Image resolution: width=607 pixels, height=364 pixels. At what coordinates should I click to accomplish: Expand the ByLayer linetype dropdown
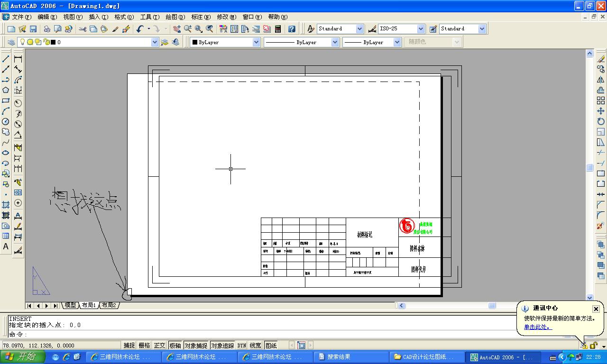point(335,42)
